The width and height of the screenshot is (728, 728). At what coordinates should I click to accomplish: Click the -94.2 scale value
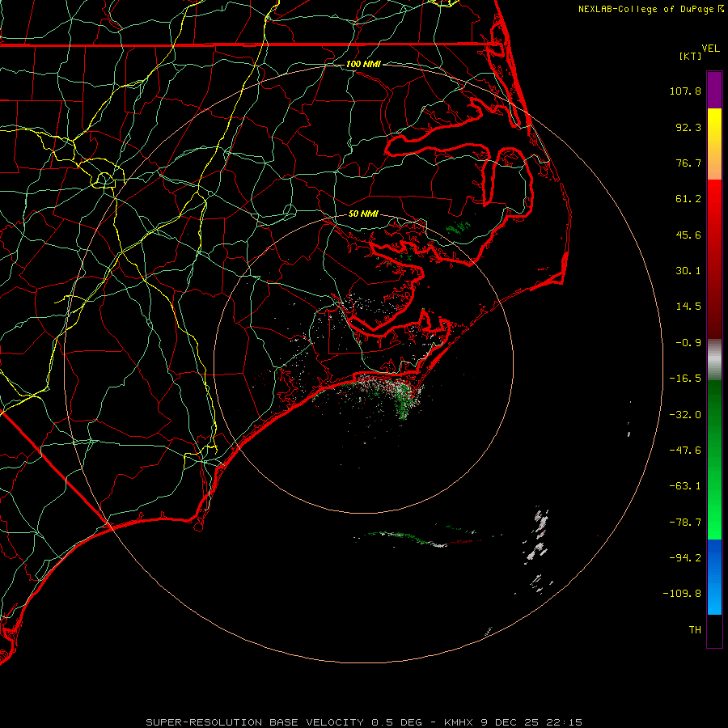pos(685,557)
